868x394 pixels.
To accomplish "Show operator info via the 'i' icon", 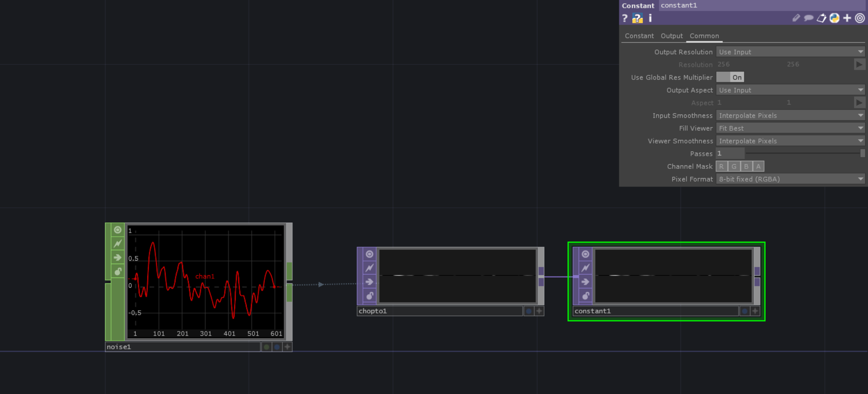I will coord(650,18).
